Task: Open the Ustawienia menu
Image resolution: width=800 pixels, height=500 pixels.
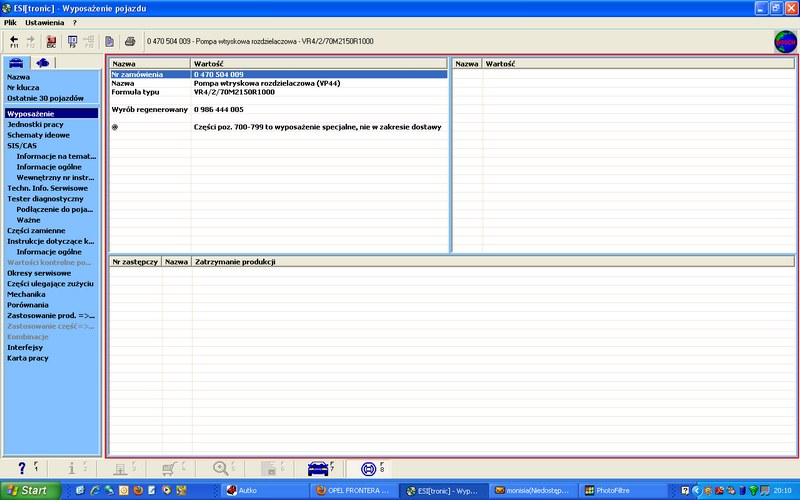Action: tap(44, 22)
